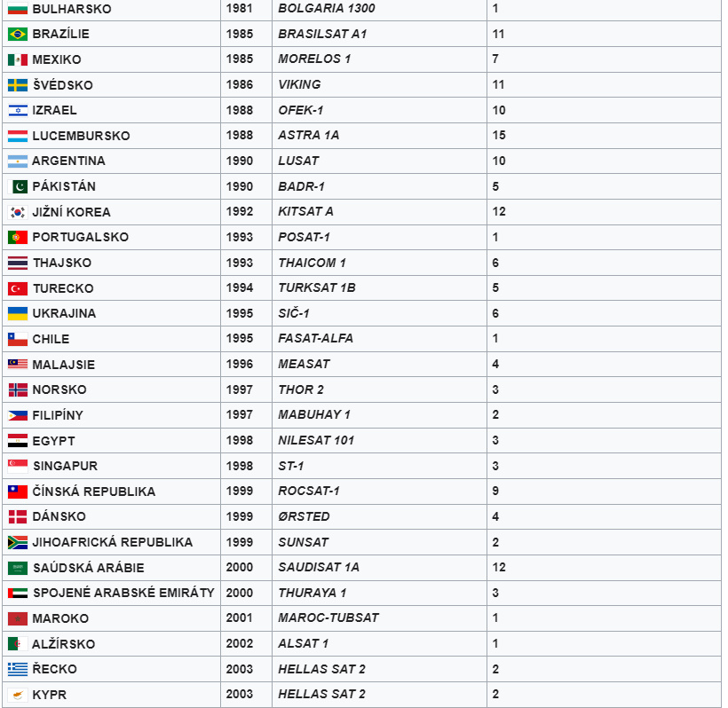Click the Ukraine flag icon

pyautogui.click(x=18, y=313)
